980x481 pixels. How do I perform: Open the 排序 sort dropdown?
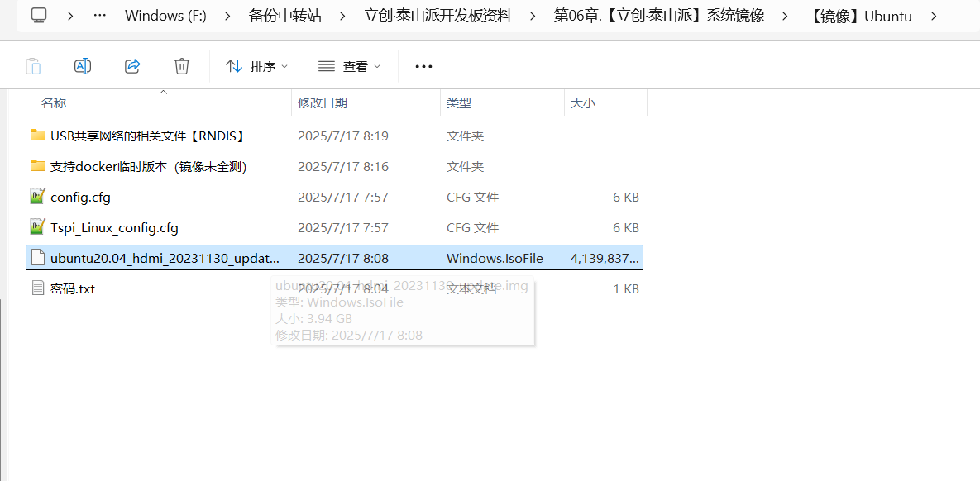point(256,66)
